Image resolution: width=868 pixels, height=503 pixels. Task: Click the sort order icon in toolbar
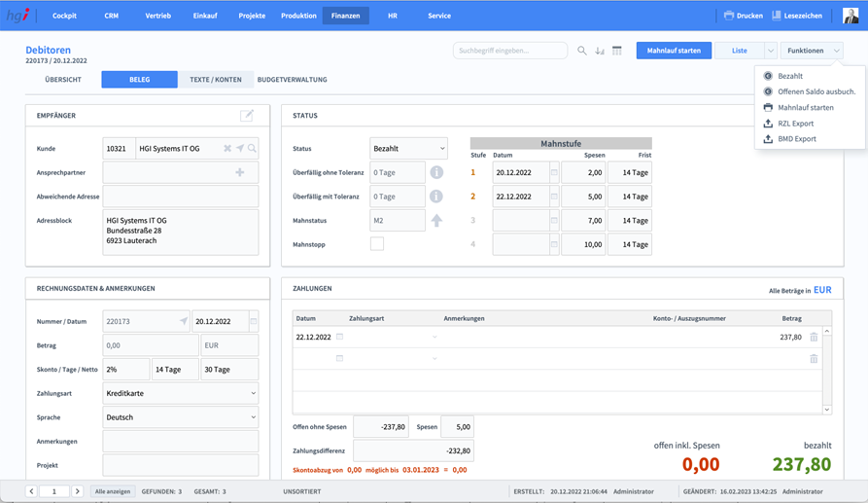pos(600,51)
